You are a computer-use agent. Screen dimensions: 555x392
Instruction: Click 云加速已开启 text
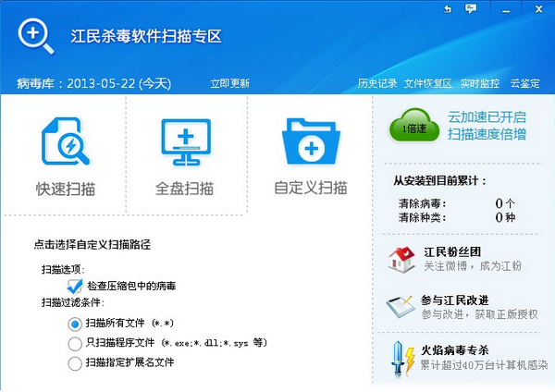click(487, 117)
